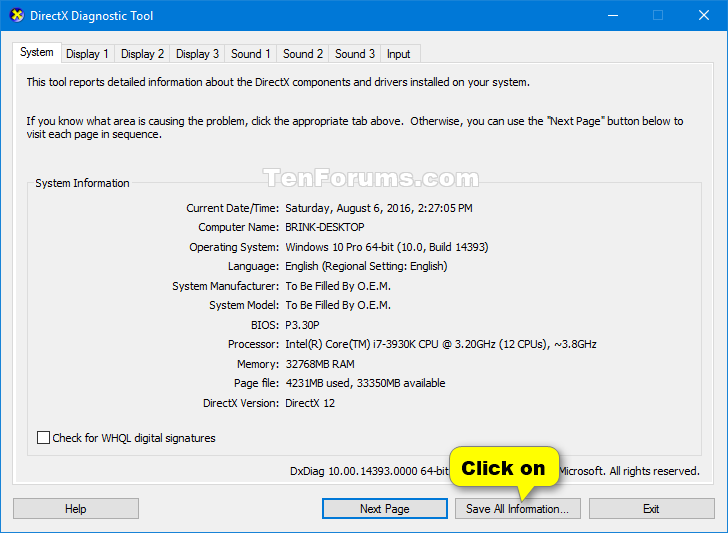Switch to the Sound 1 tab
Image resolution: width=728 pixels, height=533 pixels.
251,54
